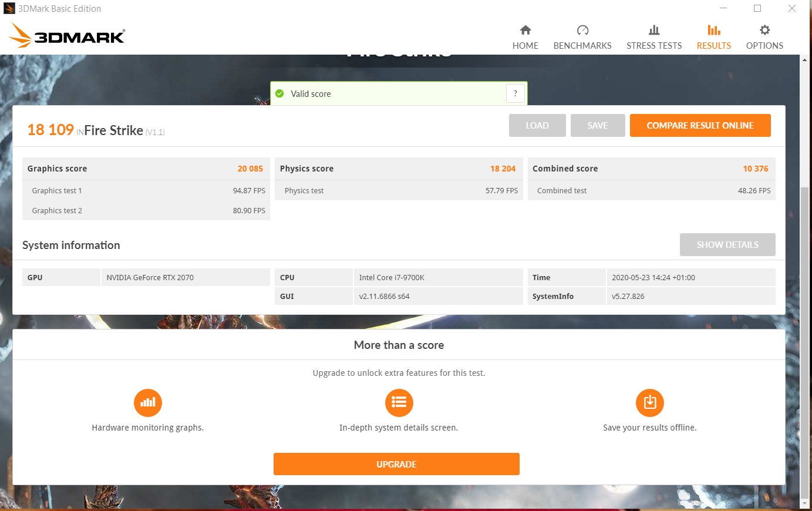Viewport: 812px width, 511px height.
Task: Open the HOME tab
Action: coord(525,37)
